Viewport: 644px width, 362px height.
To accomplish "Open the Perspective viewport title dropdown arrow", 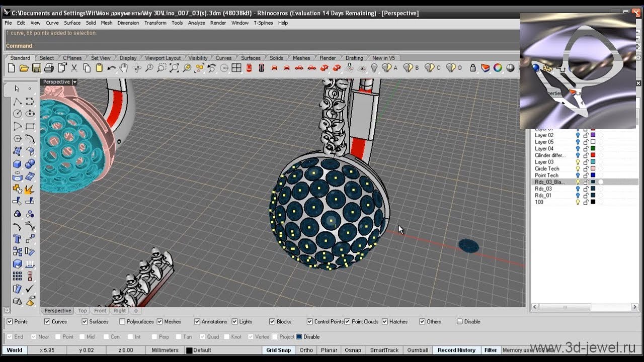I will click(x=74, y=82).
